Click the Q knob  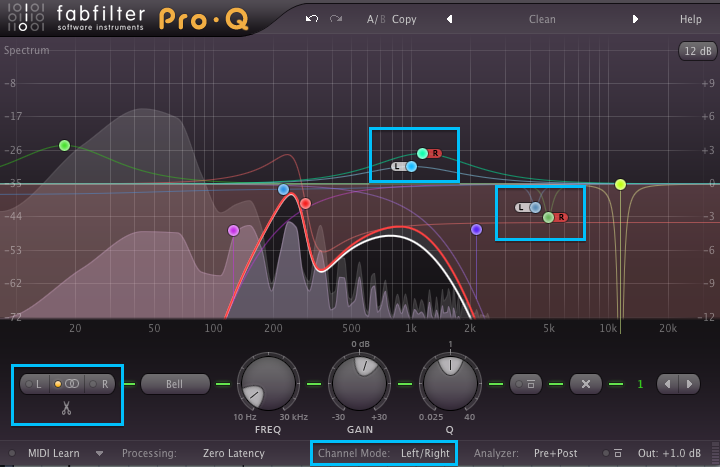[x=450, y=382]
